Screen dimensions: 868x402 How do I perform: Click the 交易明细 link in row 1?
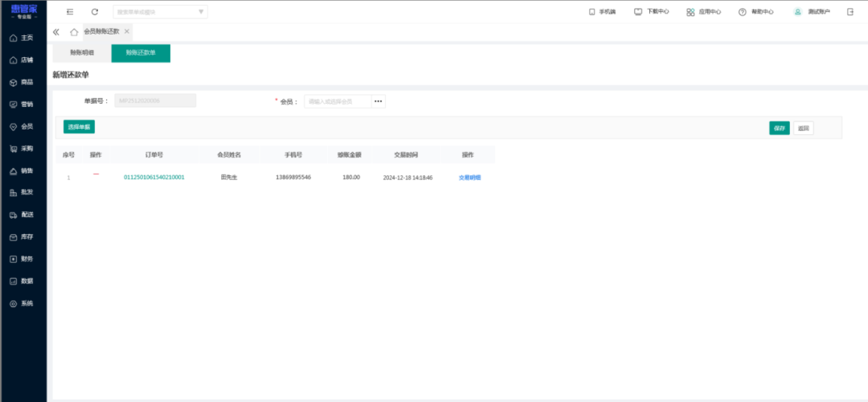469,177
